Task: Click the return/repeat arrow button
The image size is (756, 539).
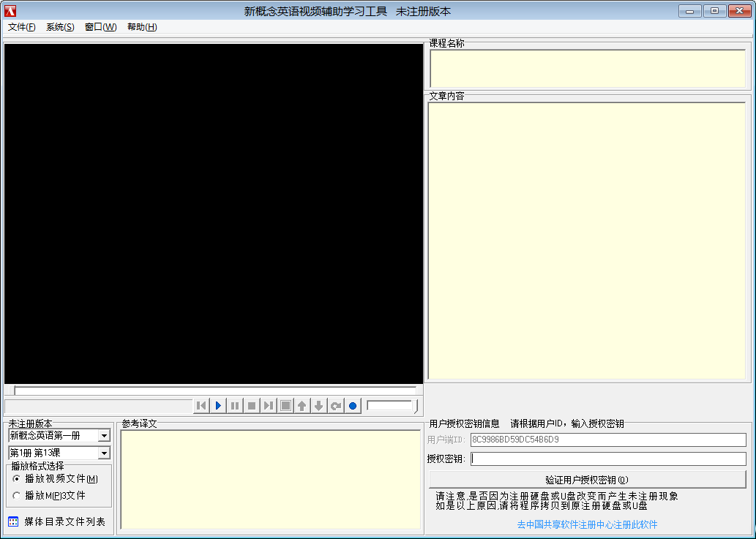Action: coord(336,406)
